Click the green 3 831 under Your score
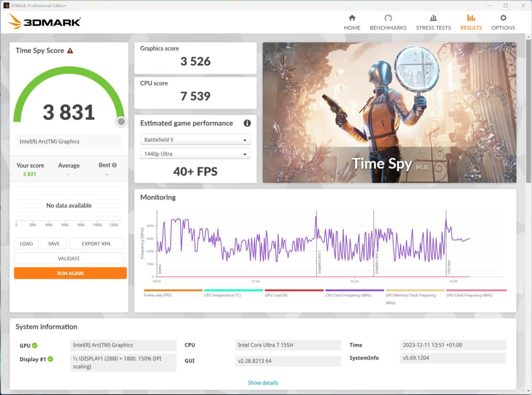The width and height of the screenshot is (532, 395). pyautogui.click(x=30, y=174)
